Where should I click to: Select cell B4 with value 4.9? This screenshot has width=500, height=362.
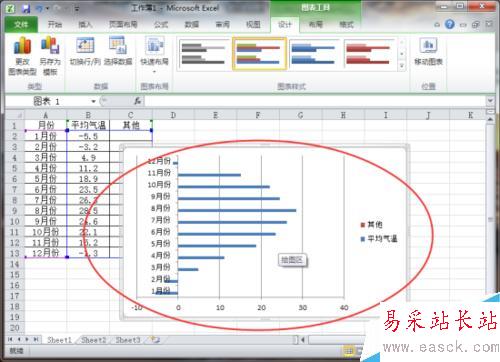[x=88, y=157]
